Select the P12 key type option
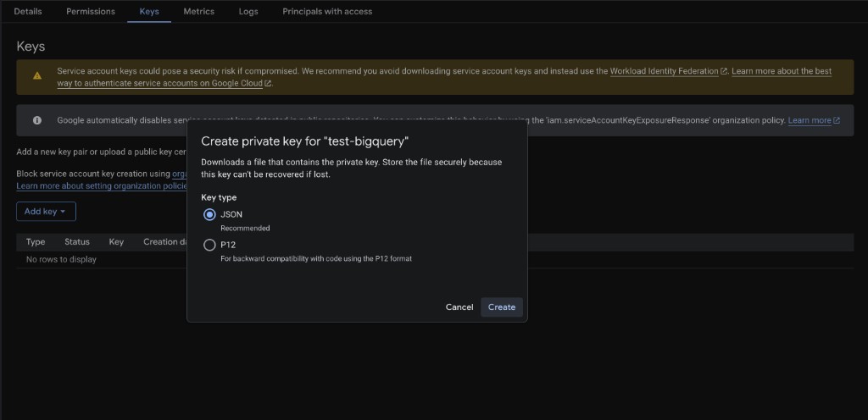Screen dimensions: 868x420 [x=209, y=245]
